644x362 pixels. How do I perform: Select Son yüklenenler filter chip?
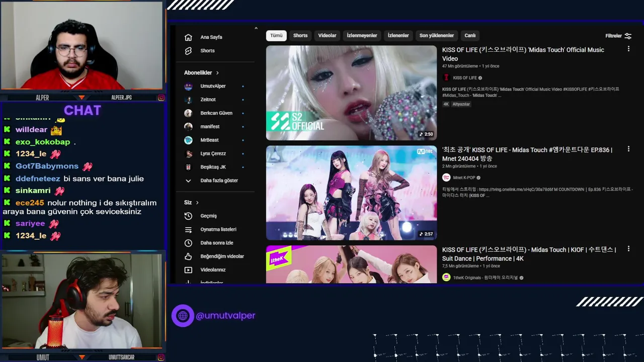437,36
